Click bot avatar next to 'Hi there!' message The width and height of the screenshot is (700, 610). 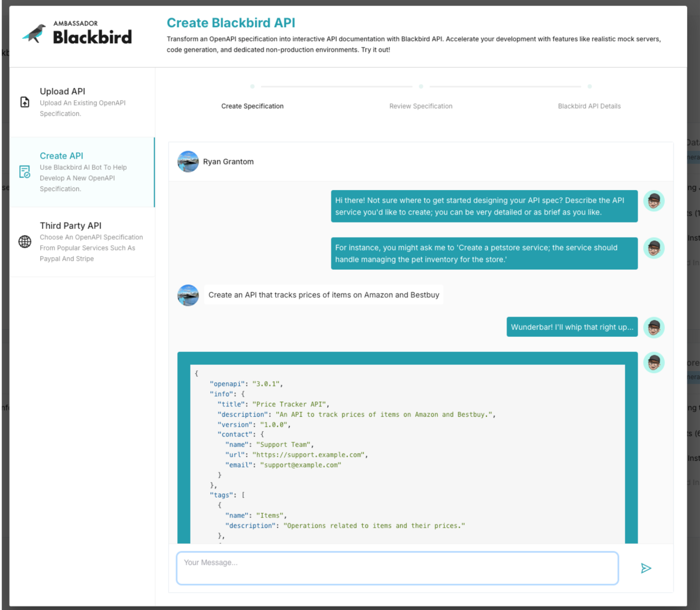(654, 201)
